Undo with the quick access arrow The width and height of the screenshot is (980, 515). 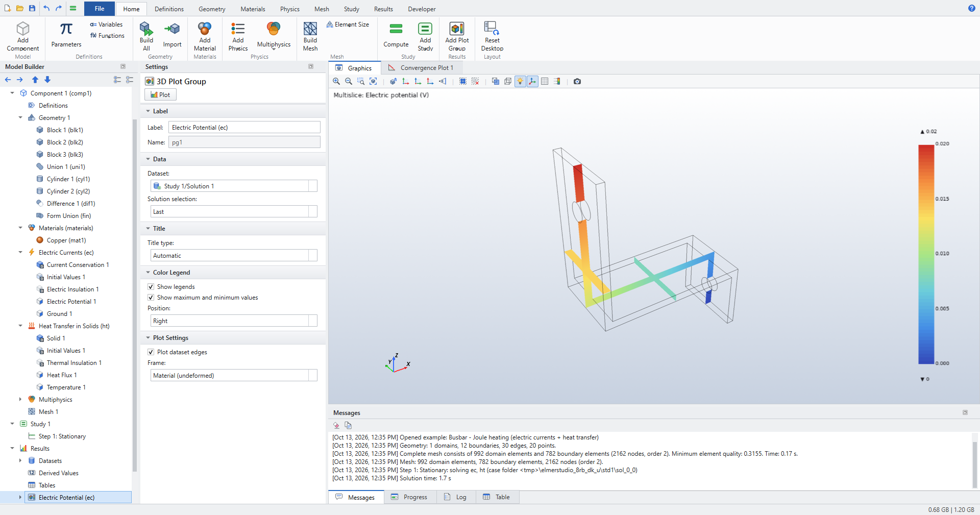[46, 8]
